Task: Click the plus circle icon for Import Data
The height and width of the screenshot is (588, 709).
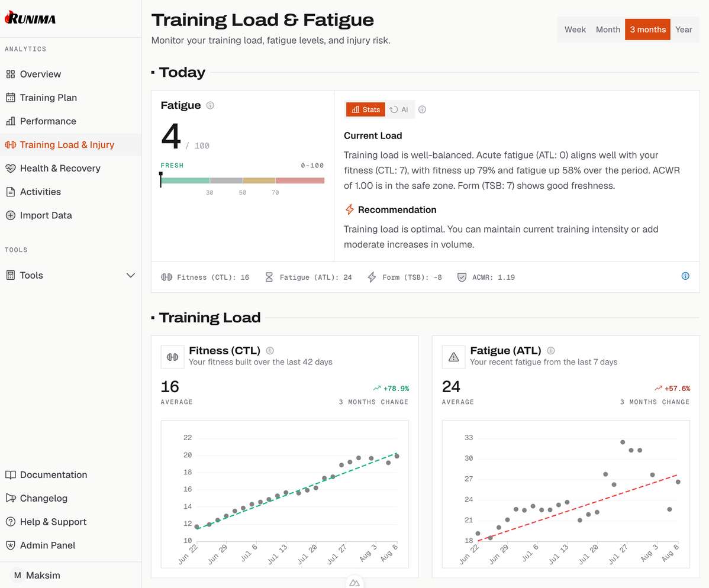Action: [x=11, y=215]
